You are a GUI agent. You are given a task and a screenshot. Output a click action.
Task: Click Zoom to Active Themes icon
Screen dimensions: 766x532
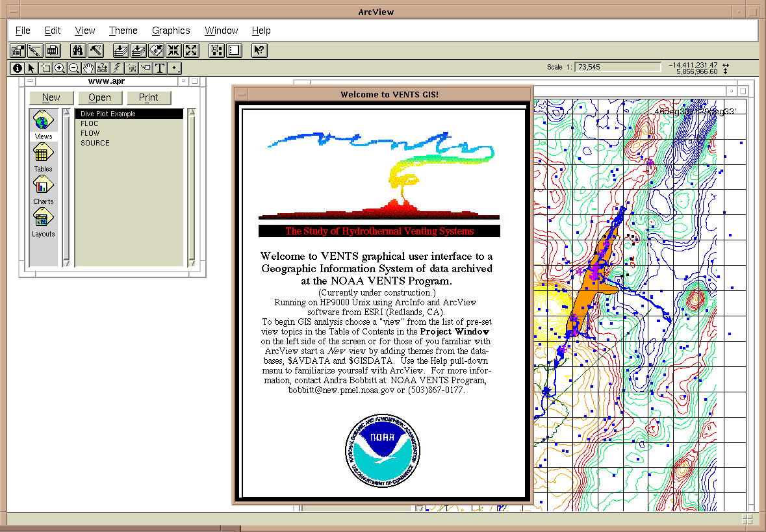[138, 50]
